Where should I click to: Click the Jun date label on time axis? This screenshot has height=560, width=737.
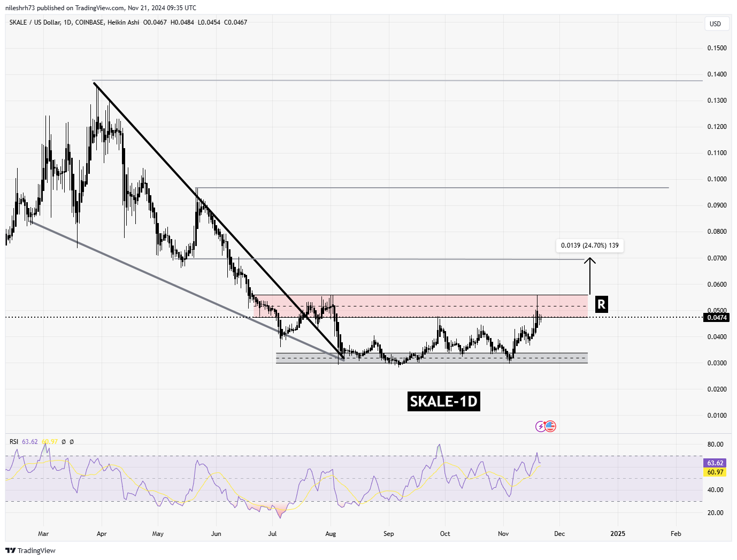pyautogui.click(x=216, y=534)
